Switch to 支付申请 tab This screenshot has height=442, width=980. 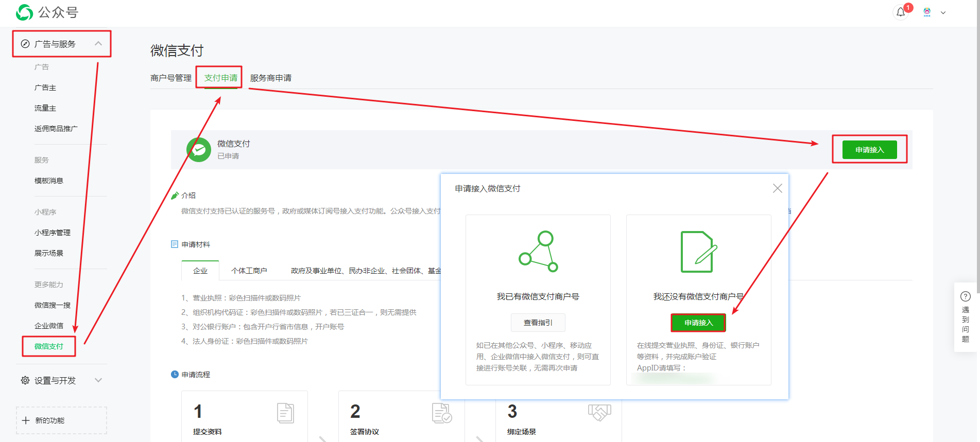point(221,78)
